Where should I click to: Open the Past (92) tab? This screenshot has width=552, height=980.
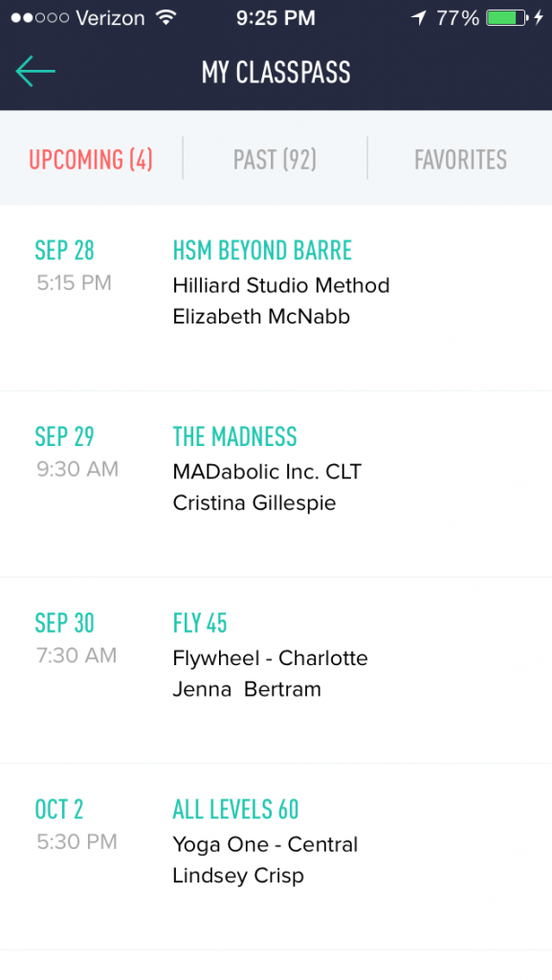click(275, 160)
